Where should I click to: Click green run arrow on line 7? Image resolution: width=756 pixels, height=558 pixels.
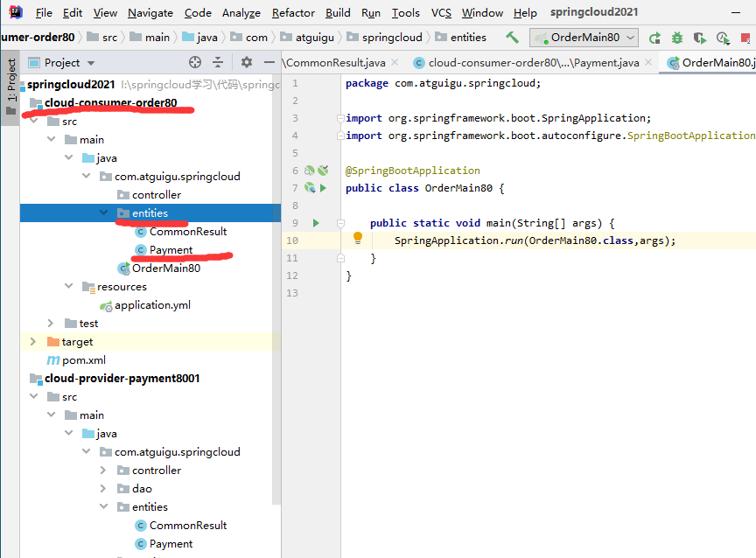click(x=323, y=188)
